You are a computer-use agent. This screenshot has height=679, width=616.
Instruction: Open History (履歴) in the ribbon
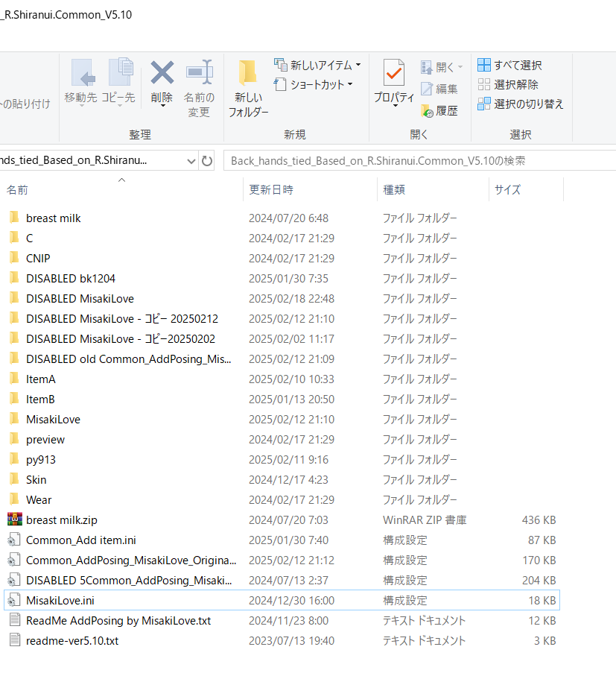[439, 111]
